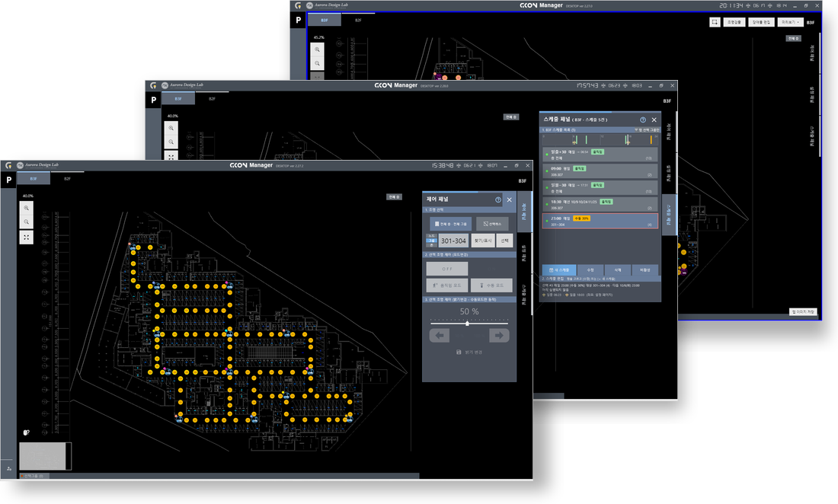
Task: Close the 스케줄 패널 schedule panel
Action: click(654, 120)
